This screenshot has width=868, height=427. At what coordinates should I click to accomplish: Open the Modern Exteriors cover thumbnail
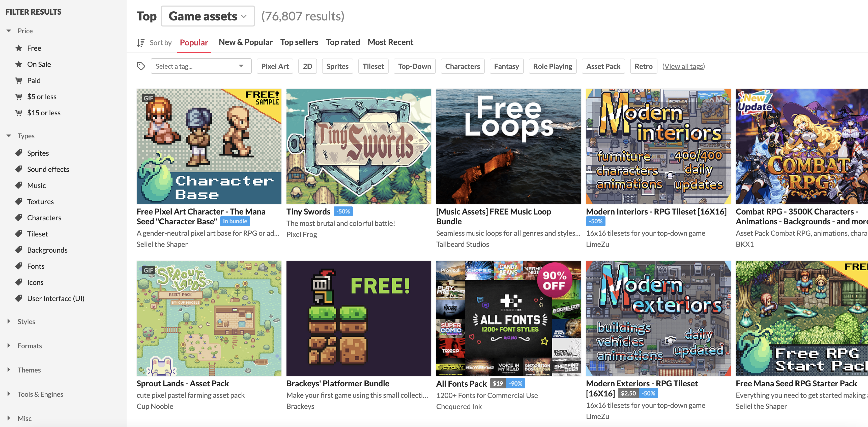[x=658, y=318]
